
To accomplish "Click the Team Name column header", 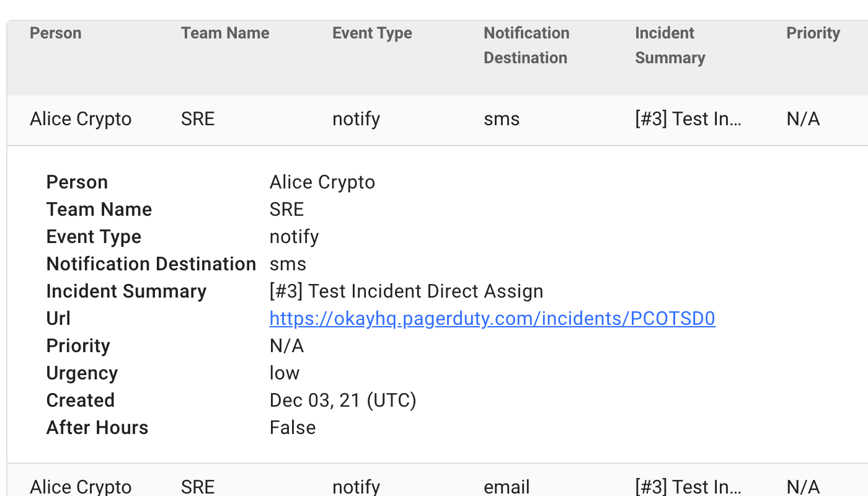I will click(x=225, y=33).
